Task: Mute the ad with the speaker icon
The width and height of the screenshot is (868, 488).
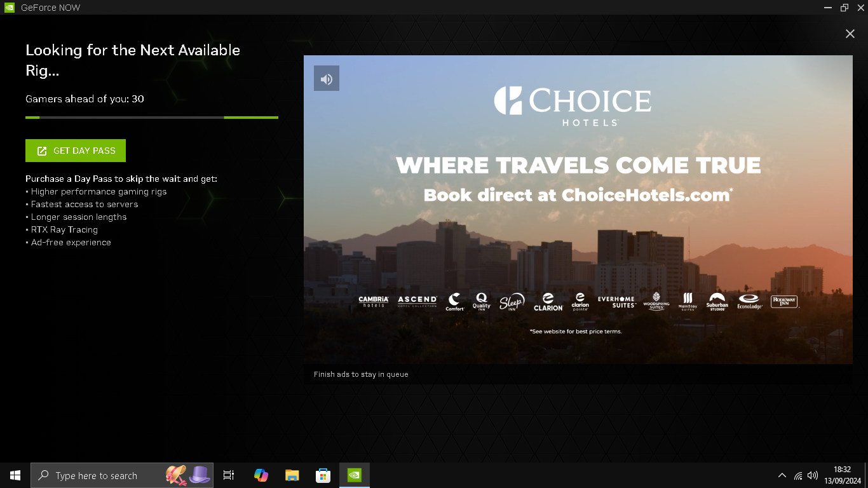Action: point(327,79)
